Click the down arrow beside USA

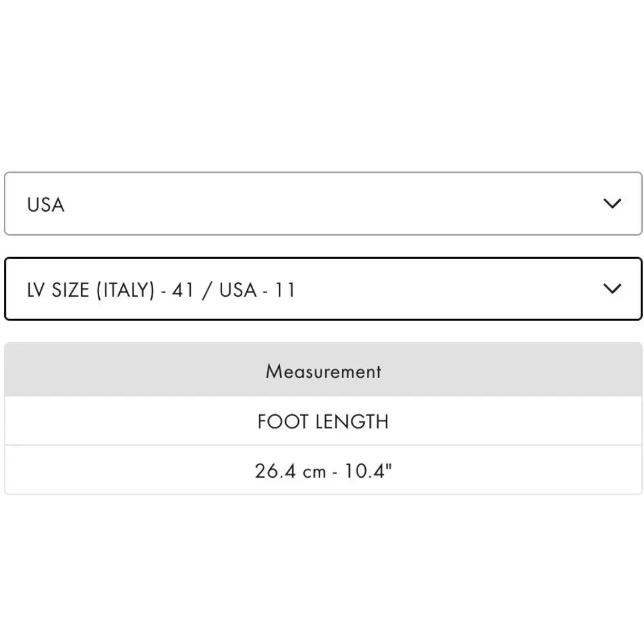(612, 204)
